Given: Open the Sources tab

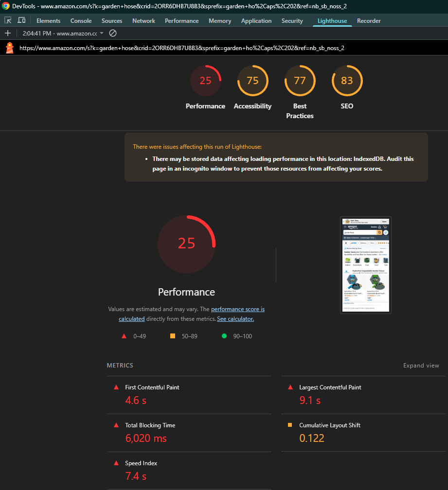Looking at the screenshot, I should click(111, 20).
